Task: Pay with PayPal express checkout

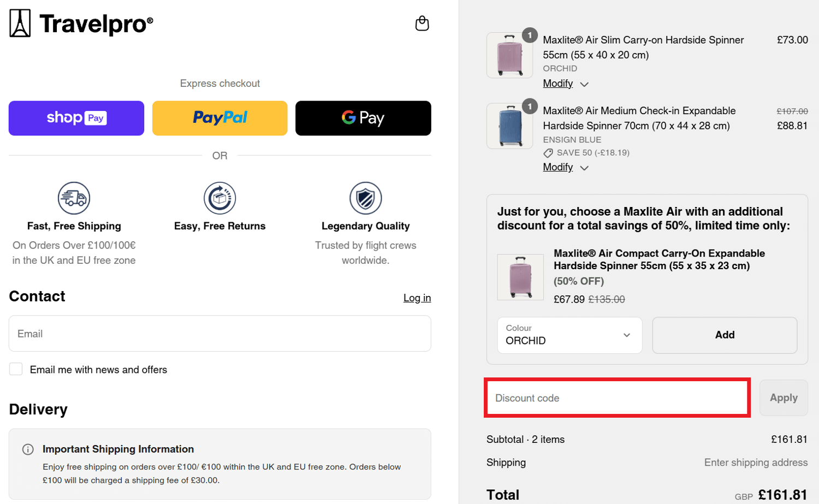Action: click(219, 118)
